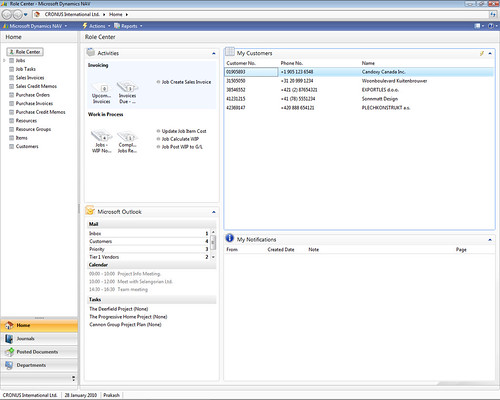This screenshot has width=500, height=400.
Task: Open Customers list in navigation pane
Action: [x=27, y=147]
